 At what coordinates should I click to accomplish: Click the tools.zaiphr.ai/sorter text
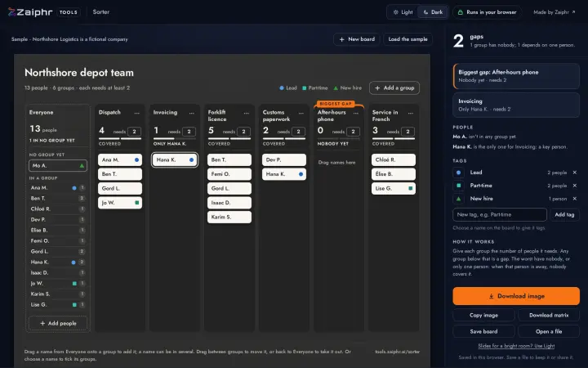[398, 352]
